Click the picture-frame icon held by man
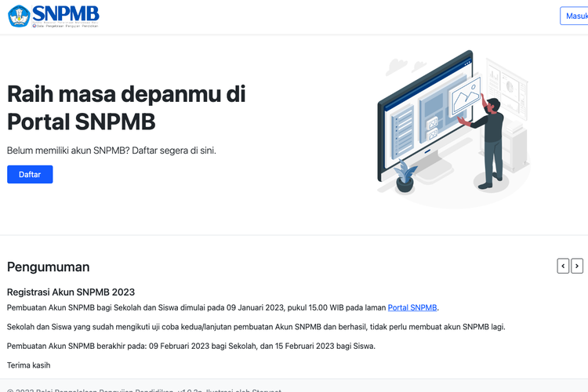588x392 pixels. (465, 96)
